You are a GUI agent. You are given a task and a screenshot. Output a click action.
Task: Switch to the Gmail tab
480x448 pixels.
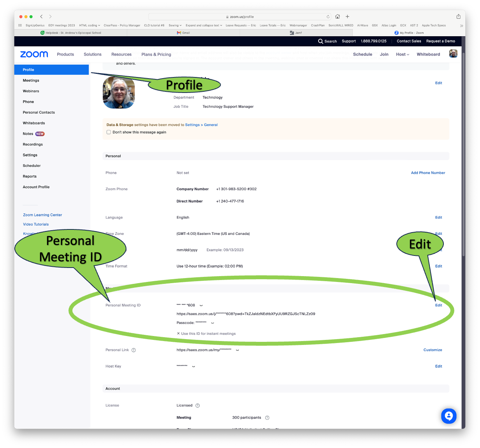184,33
